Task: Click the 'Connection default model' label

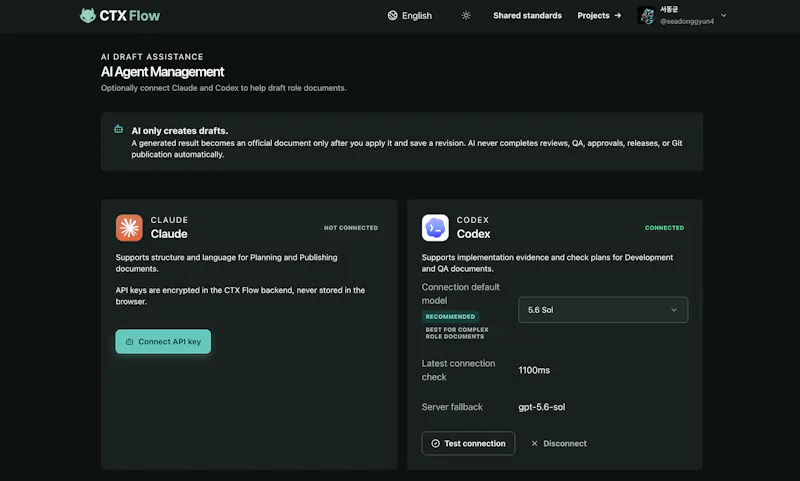Action: click(460, 294)
